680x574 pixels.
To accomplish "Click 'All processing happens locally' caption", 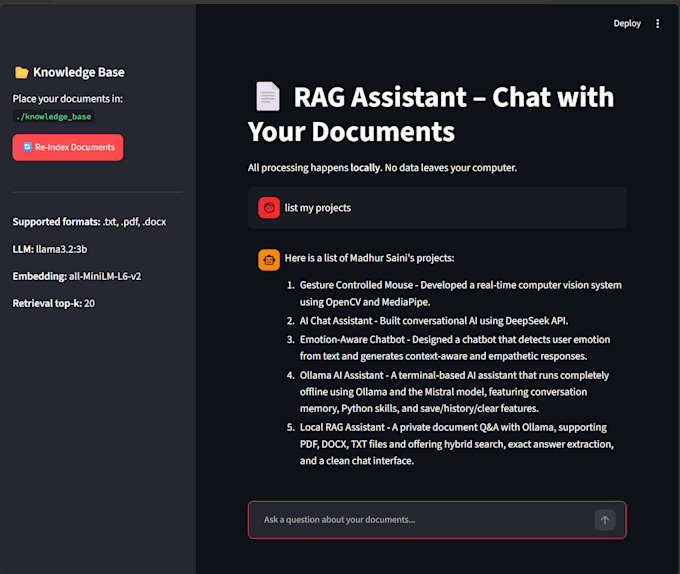I will 382,168.
